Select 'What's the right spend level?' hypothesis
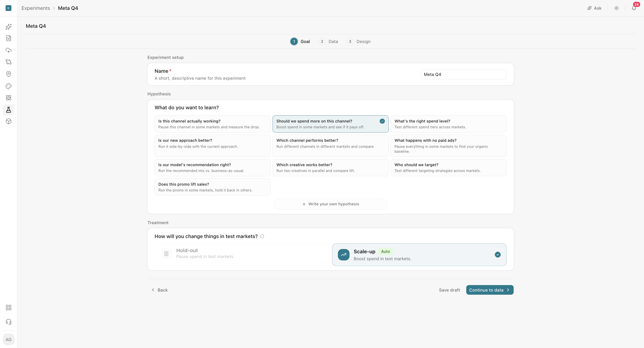Image resolution: width=644 pixels, height=348 pixels. click(449, 124)
